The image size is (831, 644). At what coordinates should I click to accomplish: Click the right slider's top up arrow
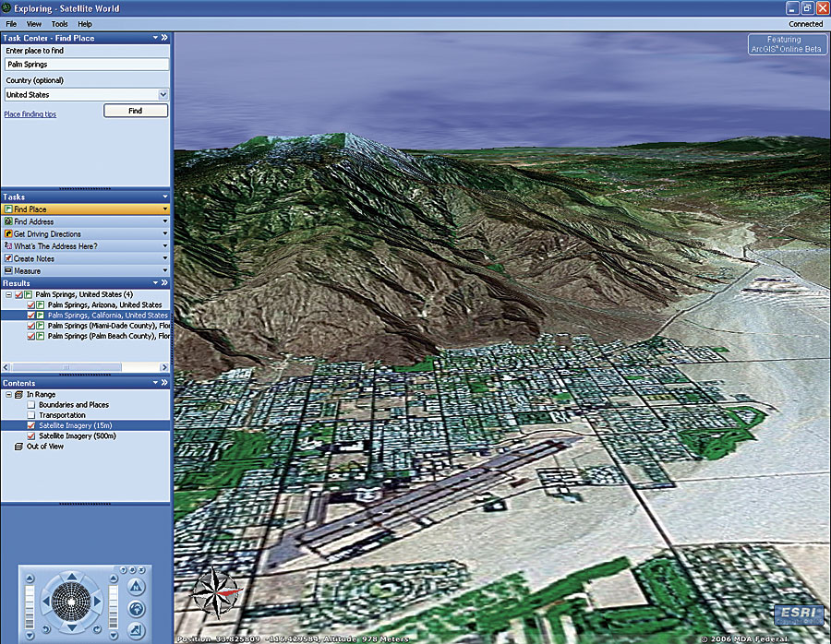[114, 578]
